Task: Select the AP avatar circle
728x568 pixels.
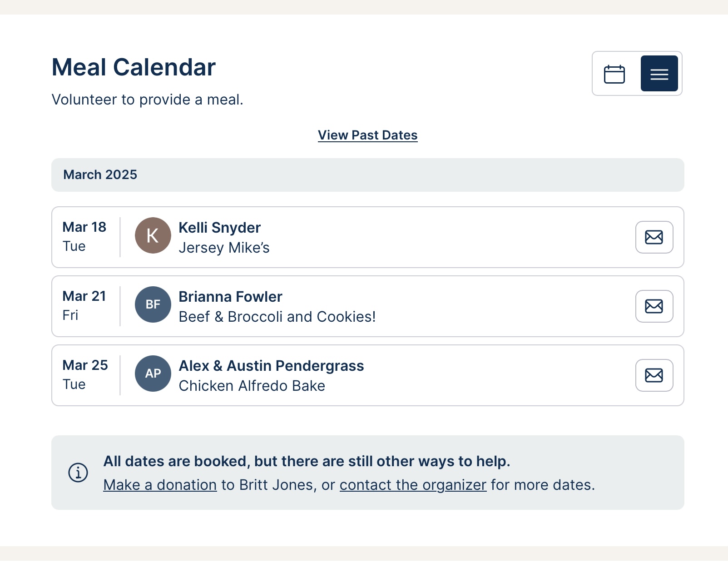Action: 153,374
